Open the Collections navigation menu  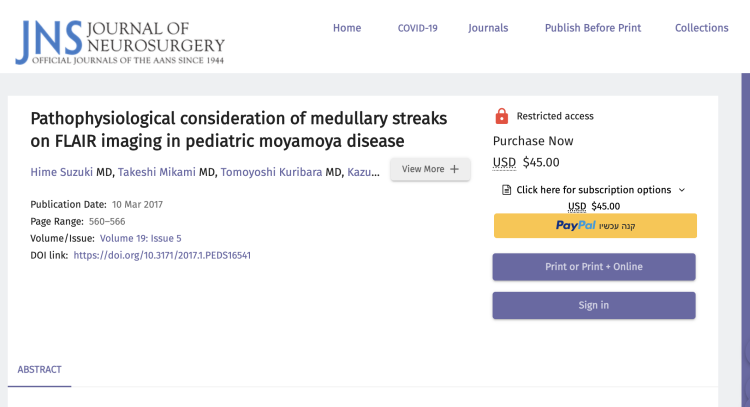[x=701, y=28]
